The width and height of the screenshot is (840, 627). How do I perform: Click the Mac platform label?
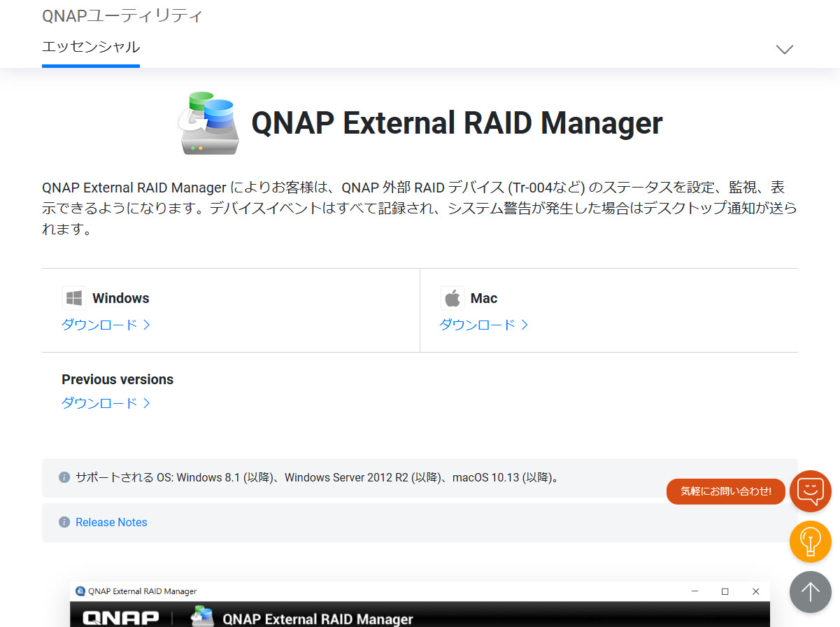click(484, 298)
